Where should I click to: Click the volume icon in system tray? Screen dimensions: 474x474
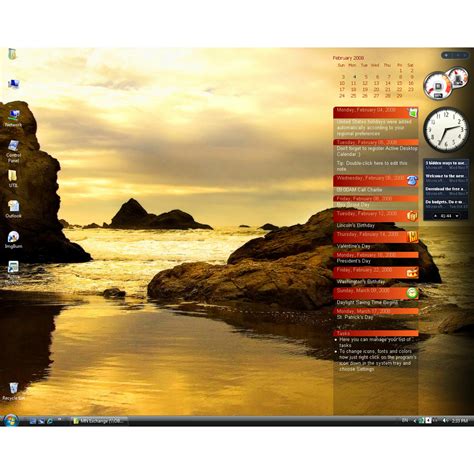(x=445, y=421)
